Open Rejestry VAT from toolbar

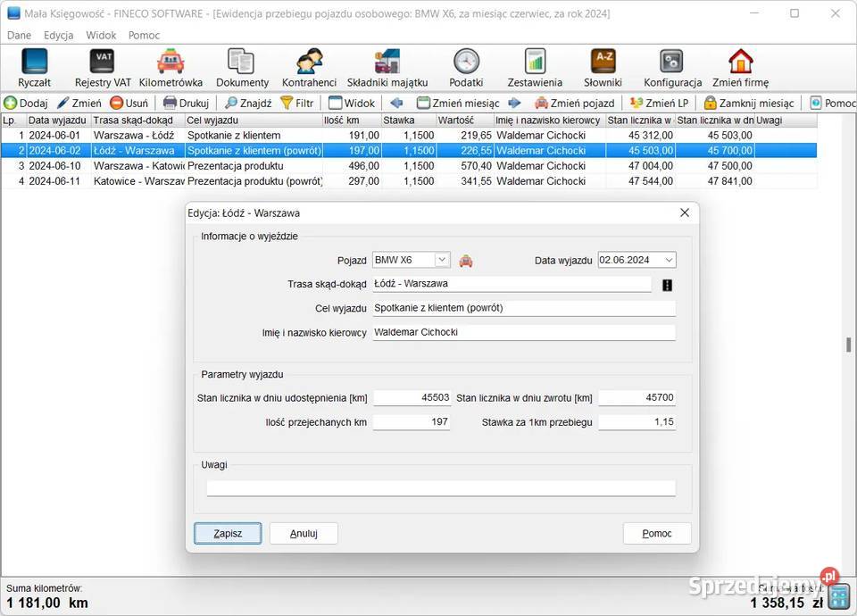coord(103,68)
